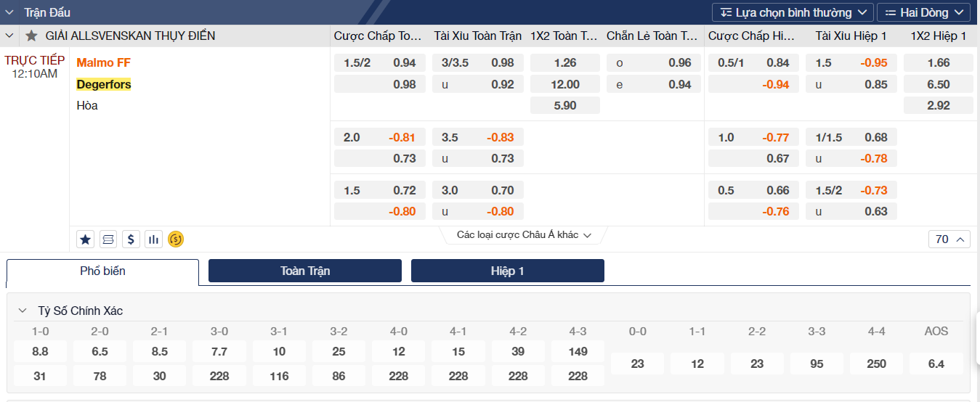Select Degerfors win odds 12.00
This screenshot has height=402, width=980.
click(565, 84)
